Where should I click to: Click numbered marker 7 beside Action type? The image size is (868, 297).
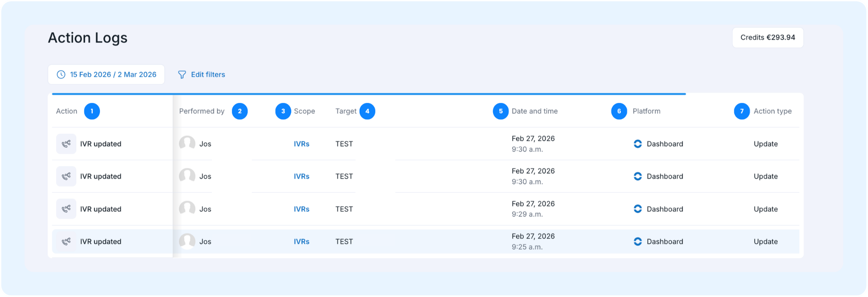(742, 111)
